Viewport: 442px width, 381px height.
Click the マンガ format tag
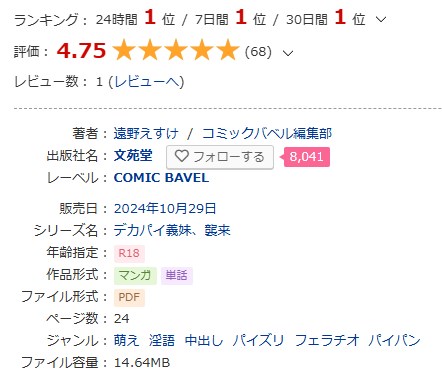coord(135,275)
